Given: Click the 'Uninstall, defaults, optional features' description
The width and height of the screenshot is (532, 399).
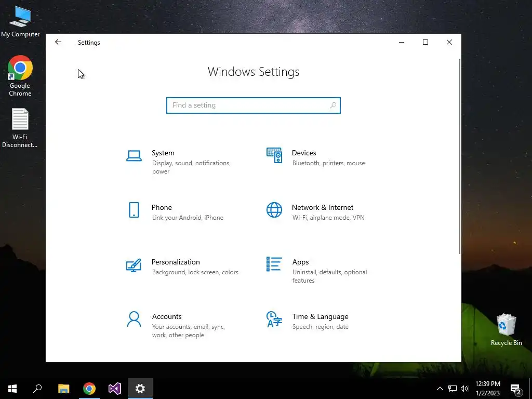Looking at the screenshot, I should tap(330, 276).
